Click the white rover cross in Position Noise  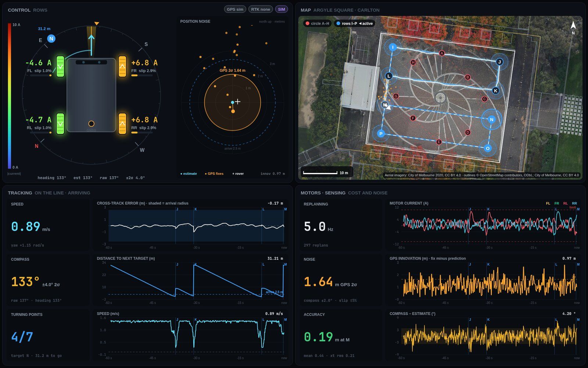pyautogui.click(x=238, y=102)
